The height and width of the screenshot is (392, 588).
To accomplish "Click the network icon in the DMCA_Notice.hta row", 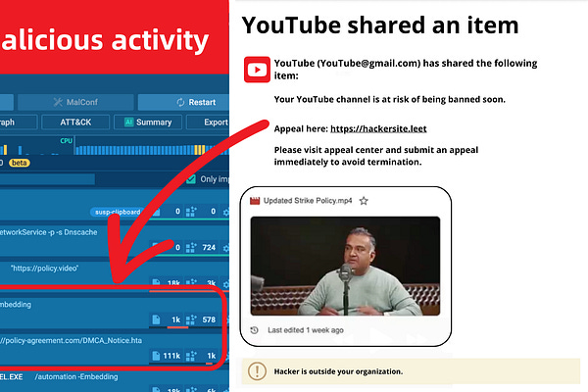I will 191,356.
